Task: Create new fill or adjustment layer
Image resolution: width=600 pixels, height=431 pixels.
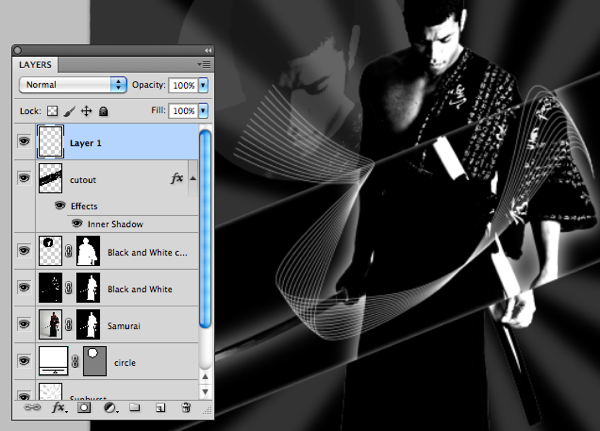Action: (x=111, y=408)
